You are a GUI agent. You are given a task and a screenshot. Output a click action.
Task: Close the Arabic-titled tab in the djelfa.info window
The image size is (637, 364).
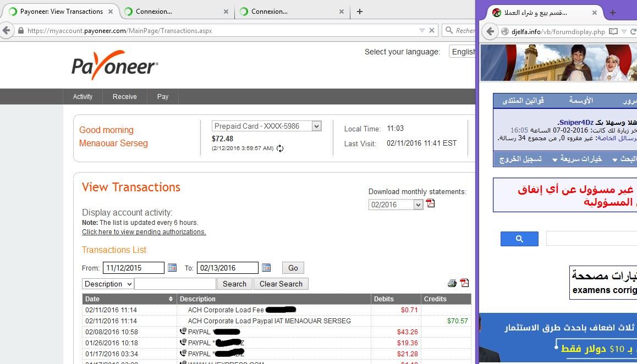[594, 13]
